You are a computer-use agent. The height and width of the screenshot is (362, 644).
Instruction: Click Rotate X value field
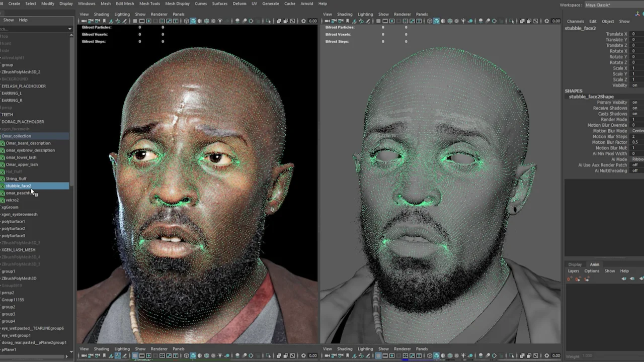click(x=637, y=51)
